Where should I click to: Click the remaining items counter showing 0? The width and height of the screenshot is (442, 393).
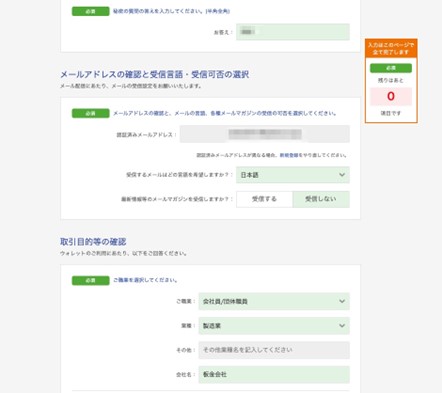(x=391, y=96)
